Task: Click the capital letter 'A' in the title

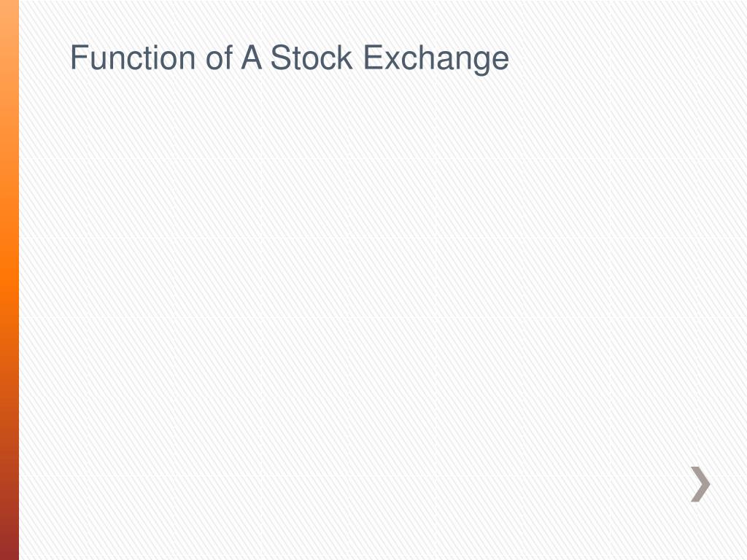Action: pyautogui.click(x=252, y=58)
